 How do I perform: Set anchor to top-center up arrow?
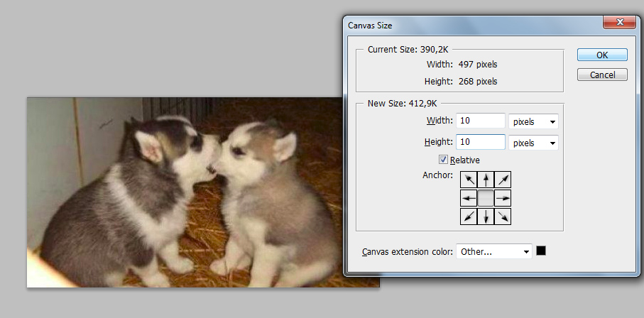click(x=486, y=180)
